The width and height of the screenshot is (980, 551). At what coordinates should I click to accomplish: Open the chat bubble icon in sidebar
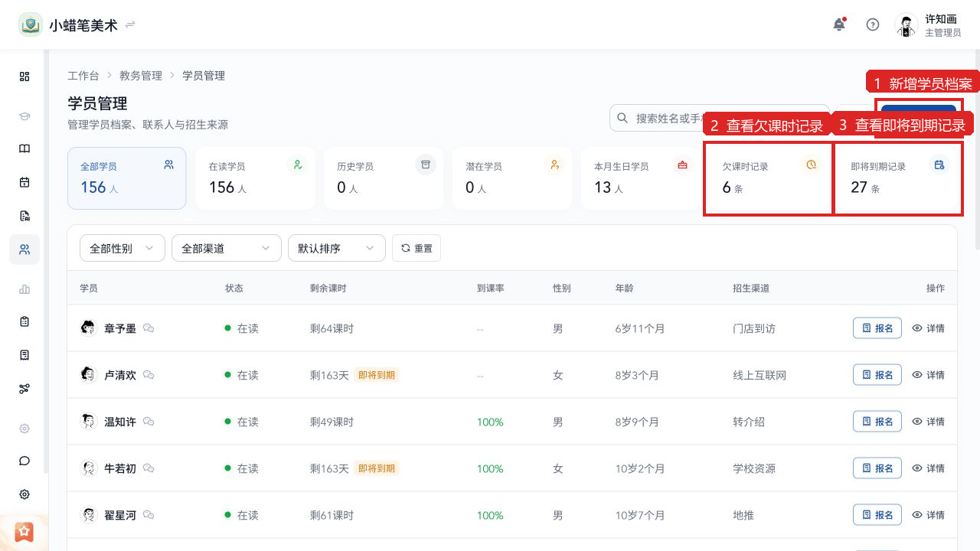[24, 461]
